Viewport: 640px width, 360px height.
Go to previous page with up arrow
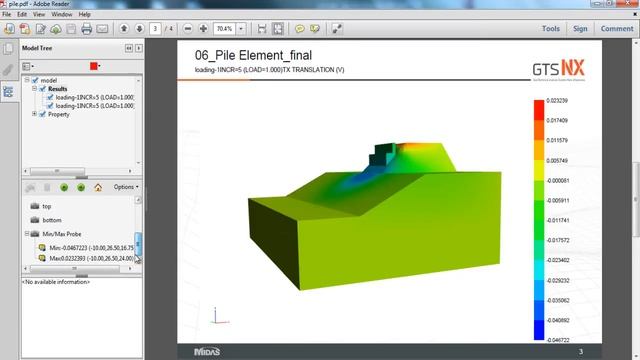[124, 29]
